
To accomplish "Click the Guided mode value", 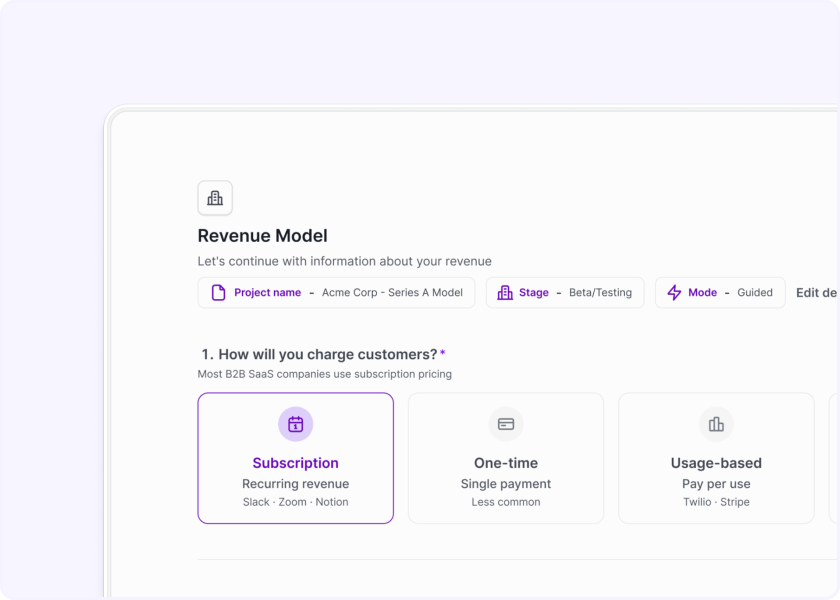I will 755,293.
